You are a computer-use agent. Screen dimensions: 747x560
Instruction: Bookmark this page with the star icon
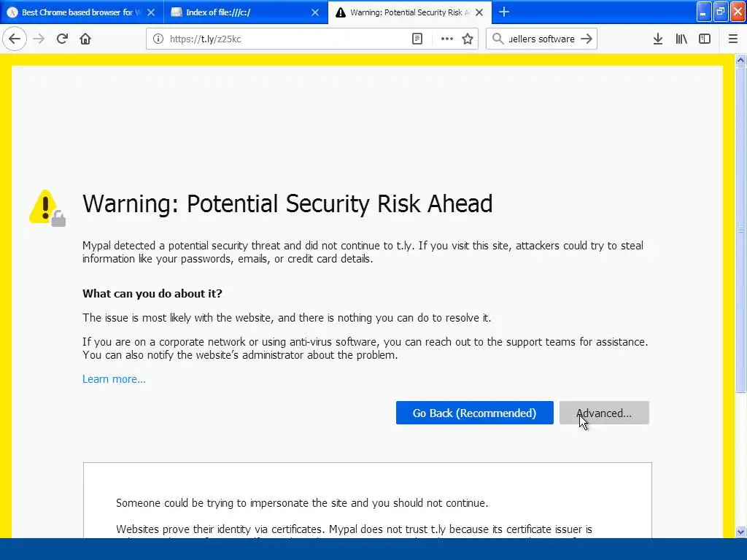coord(468,39)
